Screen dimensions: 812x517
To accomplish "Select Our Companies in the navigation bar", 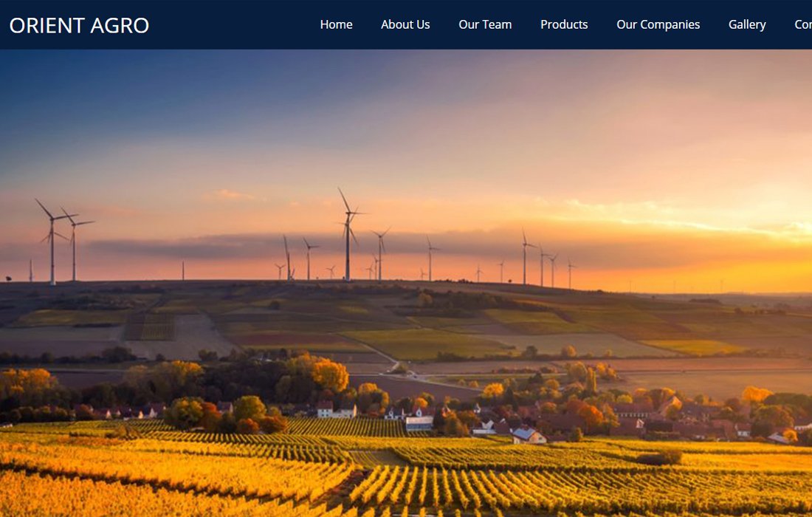I will [658, 24].
